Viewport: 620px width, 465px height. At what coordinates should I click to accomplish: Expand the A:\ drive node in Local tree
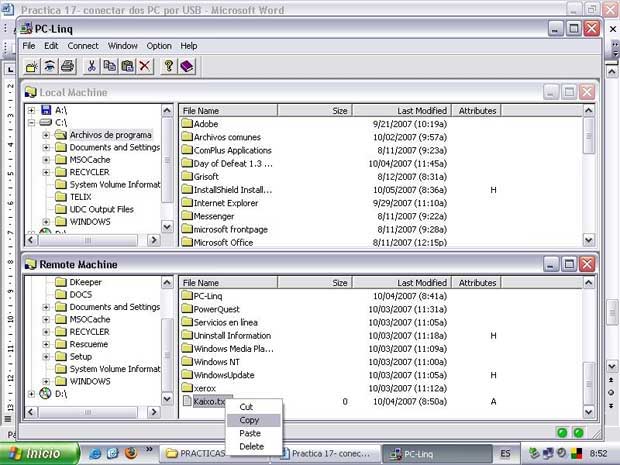pyautogui.click(x=31, y=110)
